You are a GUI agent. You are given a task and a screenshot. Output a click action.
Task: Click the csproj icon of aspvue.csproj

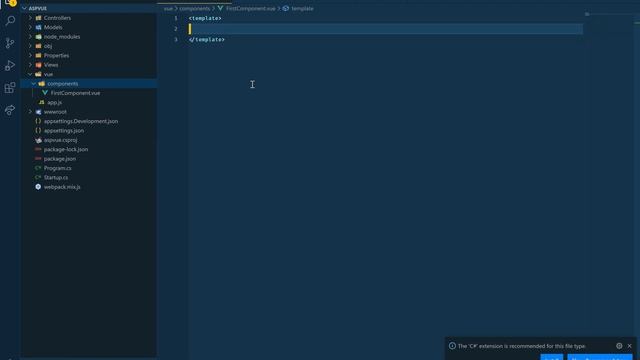(38, 140)
